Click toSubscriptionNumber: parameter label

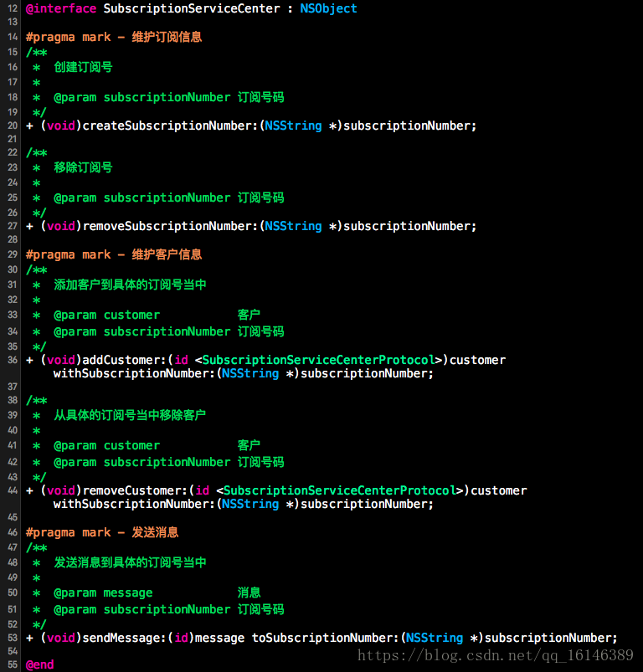point(326,638)
